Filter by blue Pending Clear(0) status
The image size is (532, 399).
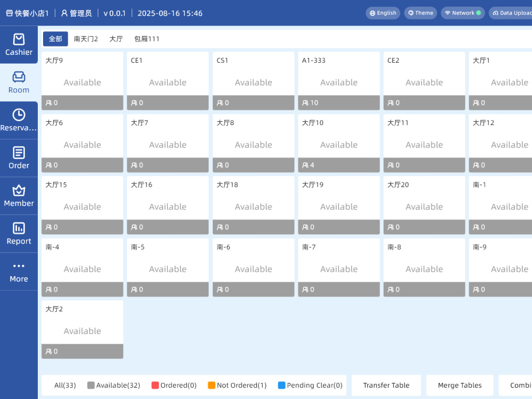[x=310, y=385]
